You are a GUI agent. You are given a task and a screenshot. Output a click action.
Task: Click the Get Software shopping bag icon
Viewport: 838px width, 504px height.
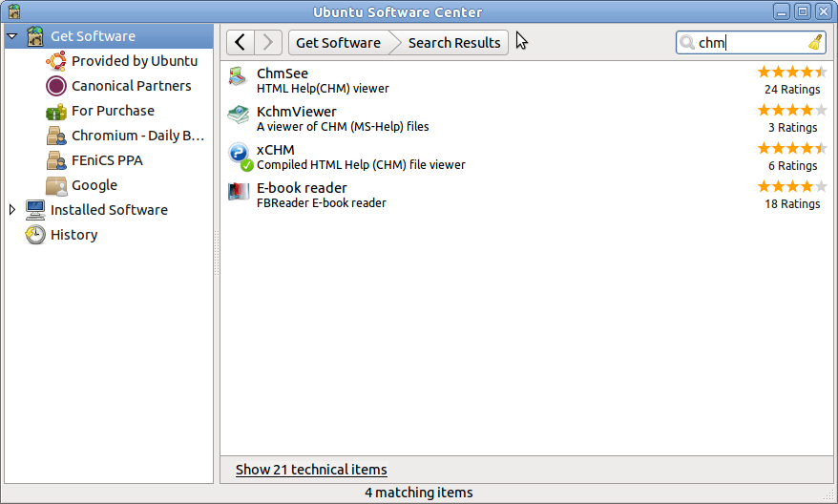pyautogui.click(x=35, y=36)
